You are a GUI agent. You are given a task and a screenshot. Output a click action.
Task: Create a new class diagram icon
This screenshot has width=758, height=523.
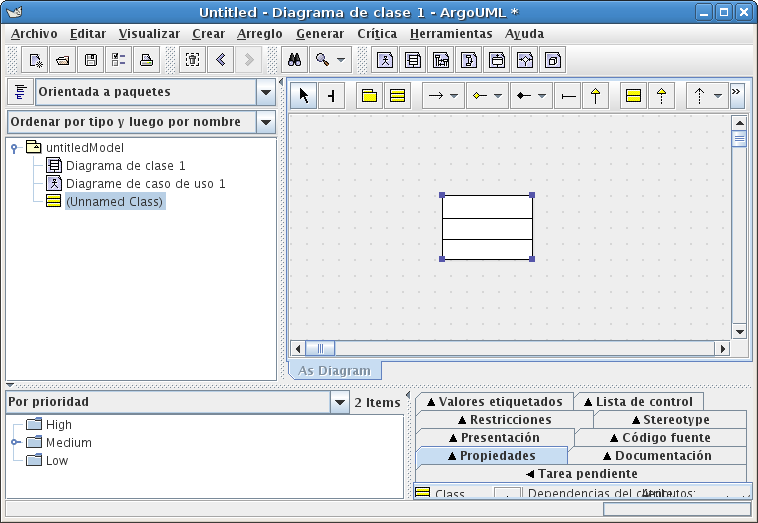coord(413,60)
